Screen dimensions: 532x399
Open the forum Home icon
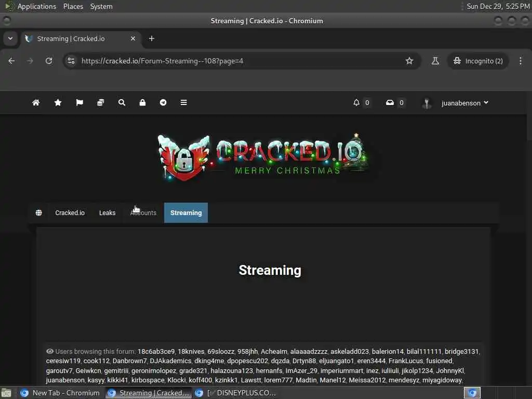coord(36,102)
